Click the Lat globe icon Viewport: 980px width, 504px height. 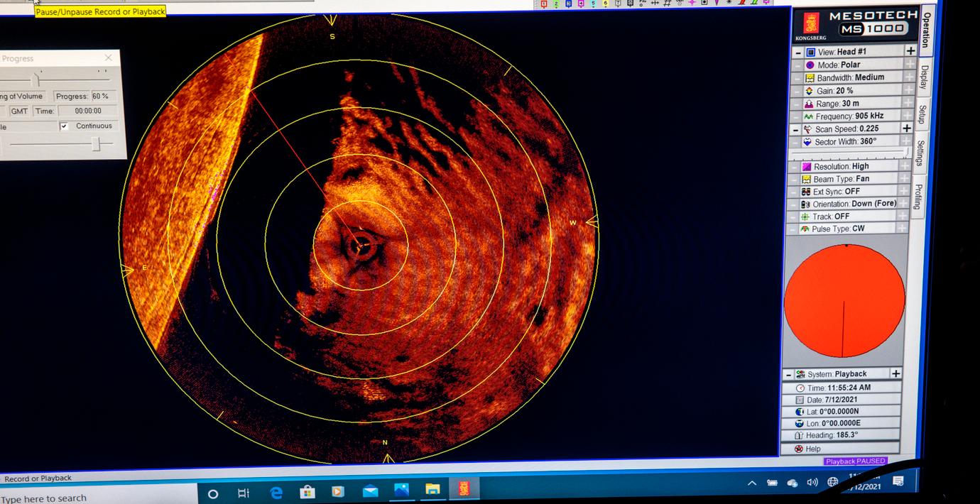tap(800, 412)
